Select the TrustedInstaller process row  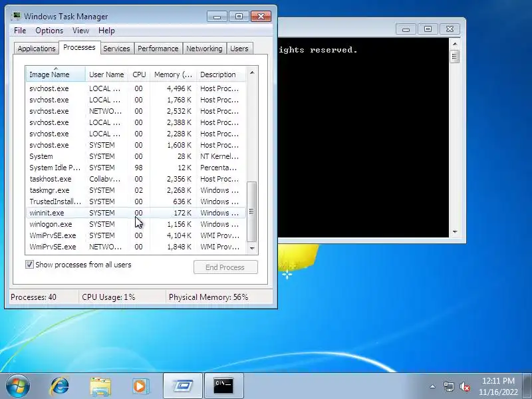[x=136, y=201]
